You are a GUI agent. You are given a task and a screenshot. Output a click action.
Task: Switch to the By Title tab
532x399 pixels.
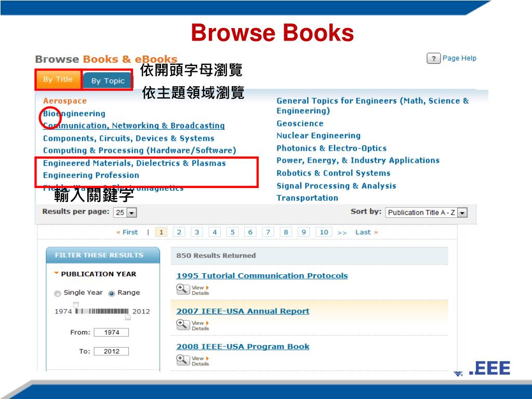(x=58, y=79)
